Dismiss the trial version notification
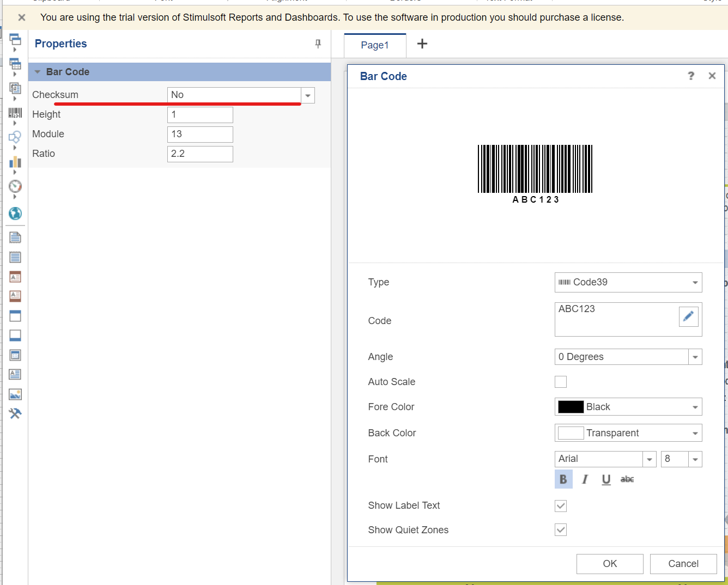 point(22,17)
